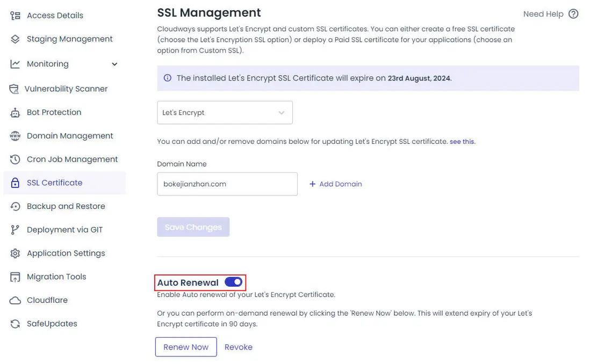
Task: Click the Domain Management globe icon
Action: click(x=15, y=136)
